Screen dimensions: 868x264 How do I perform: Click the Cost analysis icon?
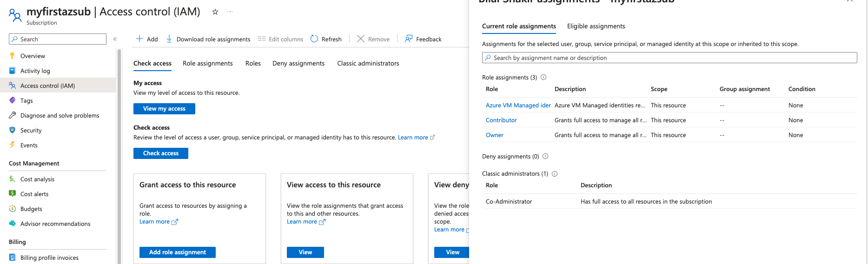click(13, 179)
